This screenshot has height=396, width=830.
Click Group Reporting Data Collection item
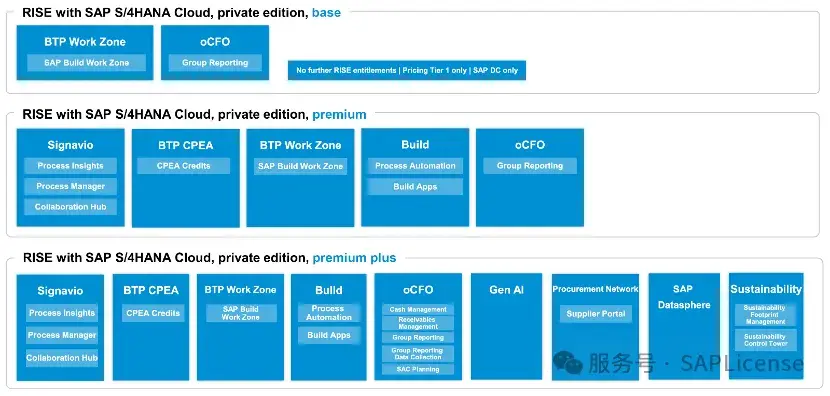click(418, 354)
